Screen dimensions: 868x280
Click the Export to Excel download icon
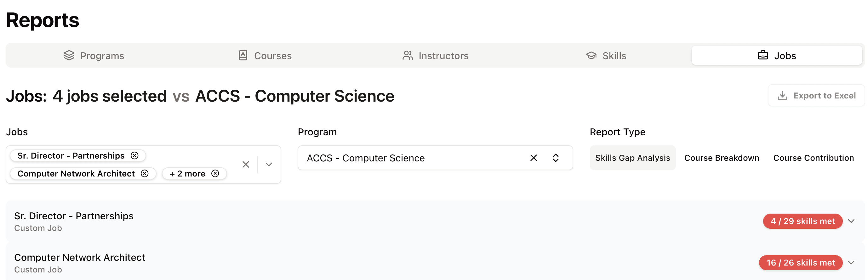click(782, 96)
